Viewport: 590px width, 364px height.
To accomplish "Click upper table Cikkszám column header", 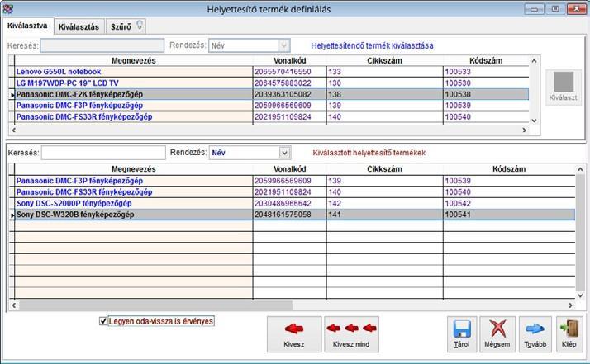I will pos(384,60).
